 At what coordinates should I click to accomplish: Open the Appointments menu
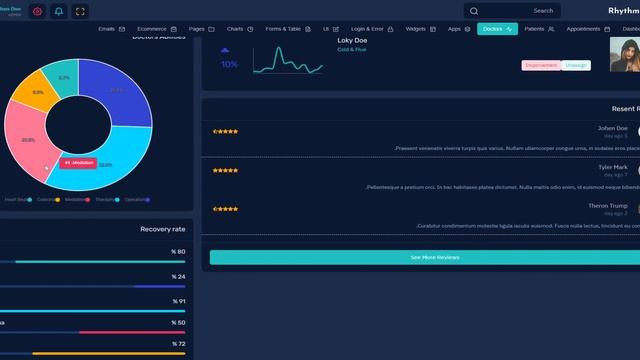[588, 29]
